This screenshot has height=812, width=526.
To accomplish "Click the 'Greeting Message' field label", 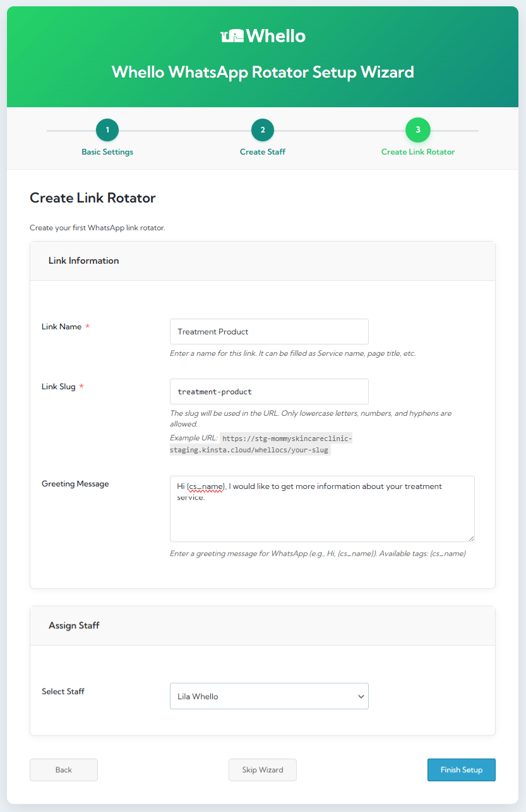I will pyautogui.click(x=75, y=484).
